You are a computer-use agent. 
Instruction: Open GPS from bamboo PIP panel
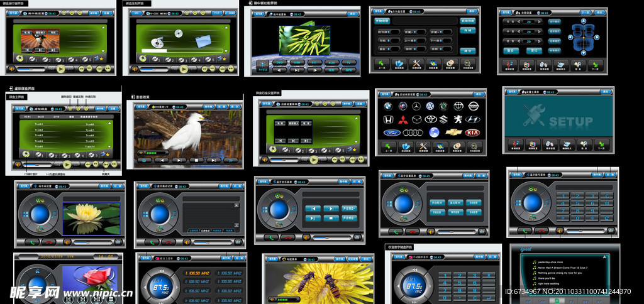point(348,70)
